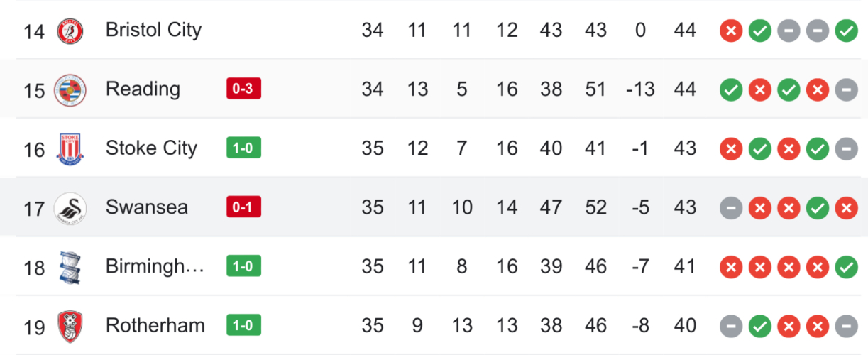Open the Reading team page
This screenshot has width=868, height=355.
(x=143, y=89)
